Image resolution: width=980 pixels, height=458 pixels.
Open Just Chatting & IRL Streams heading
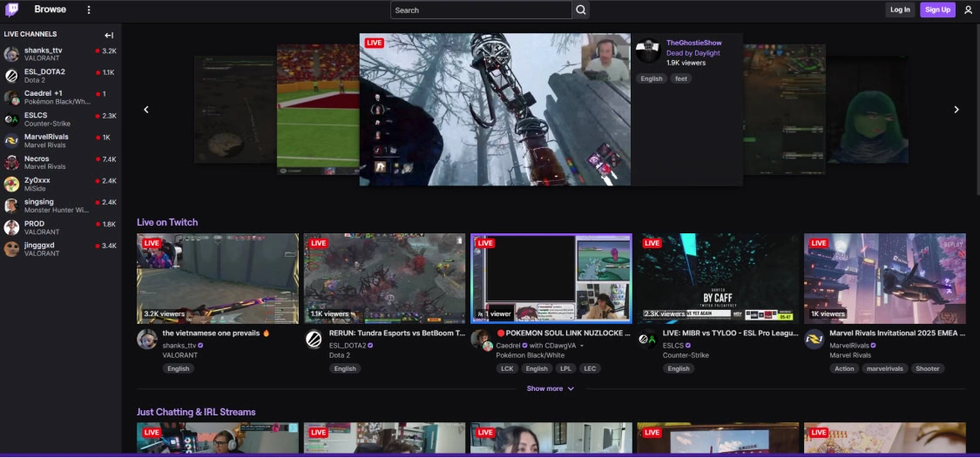point(196,413)
